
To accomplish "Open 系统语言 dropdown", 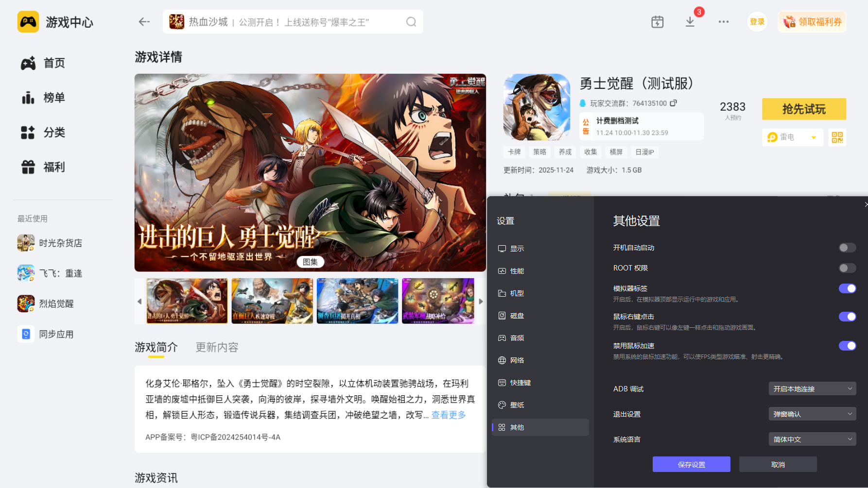I will point(812,439).
